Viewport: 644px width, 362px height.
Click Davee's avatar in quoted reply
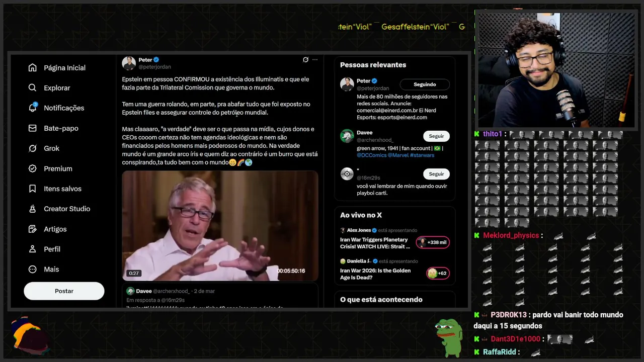pos(130,291)
